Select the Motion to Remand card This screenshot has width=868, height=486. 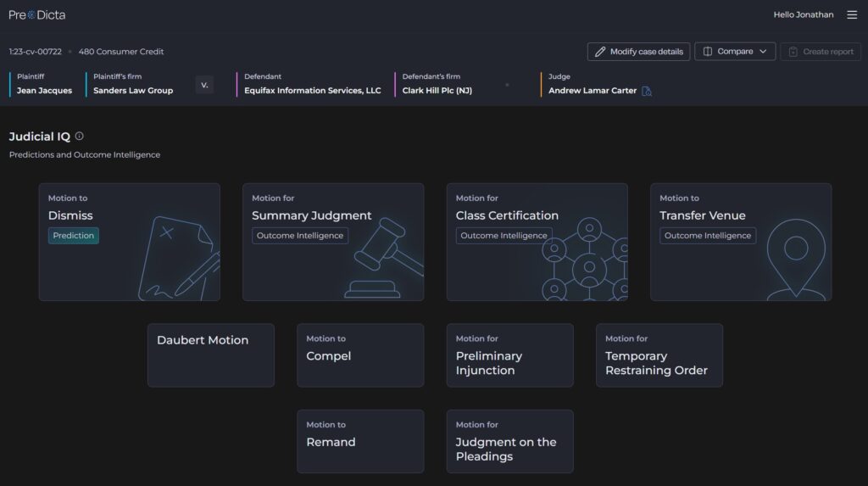360,441
